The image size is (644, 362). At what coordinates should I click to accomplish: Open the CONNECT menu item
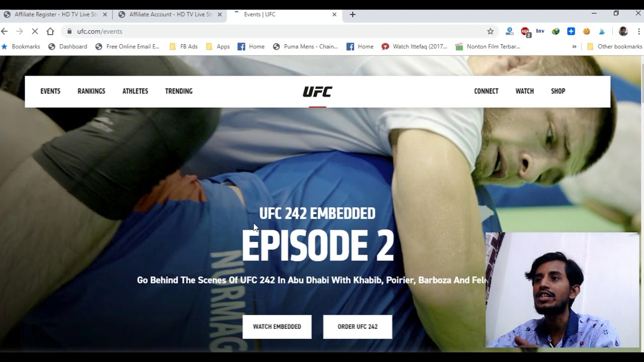[x=486, y=91]
